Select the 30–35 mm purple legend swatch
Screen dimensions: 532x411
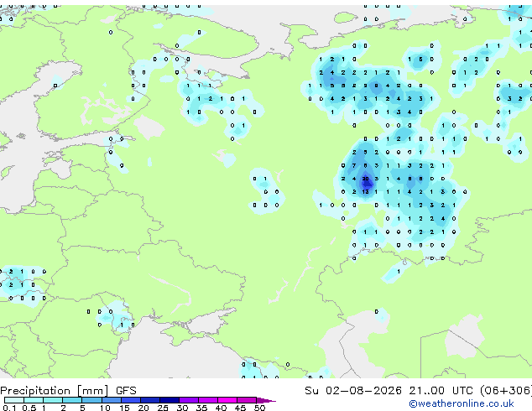pos(189,400)
